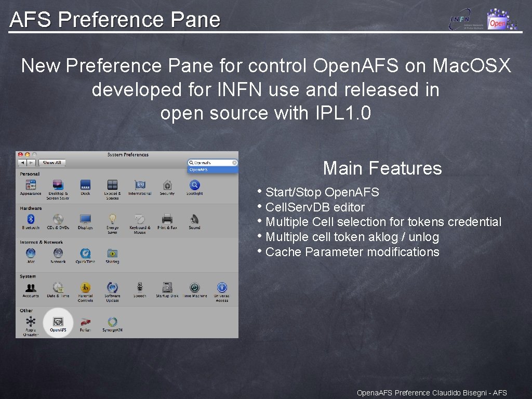Click the 'CellServDB editor' bullet text
532x399 pixels.
coord(315,207)
